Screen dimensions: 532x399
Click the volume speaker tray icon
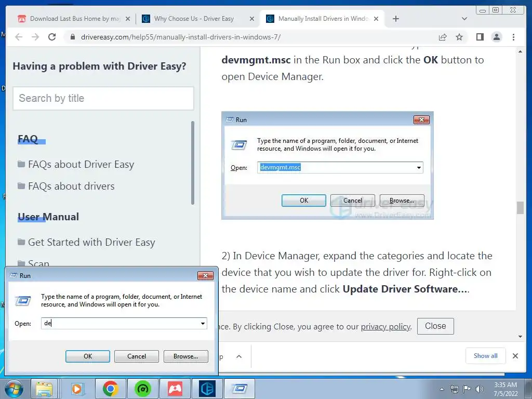click(480, 389)
